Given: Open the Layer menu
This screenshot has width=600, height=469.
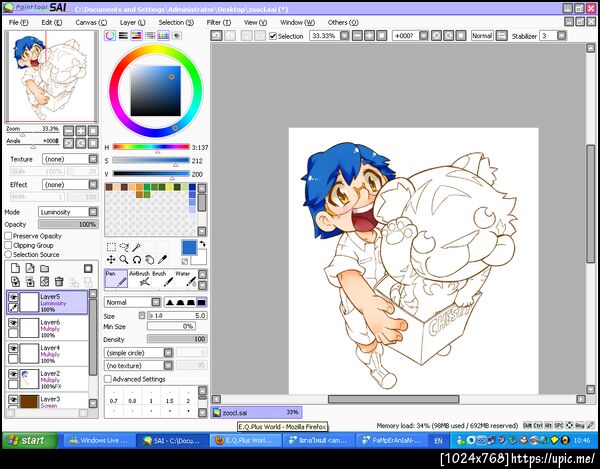Looking at the screenshot, I should click(x=133, y=23).
